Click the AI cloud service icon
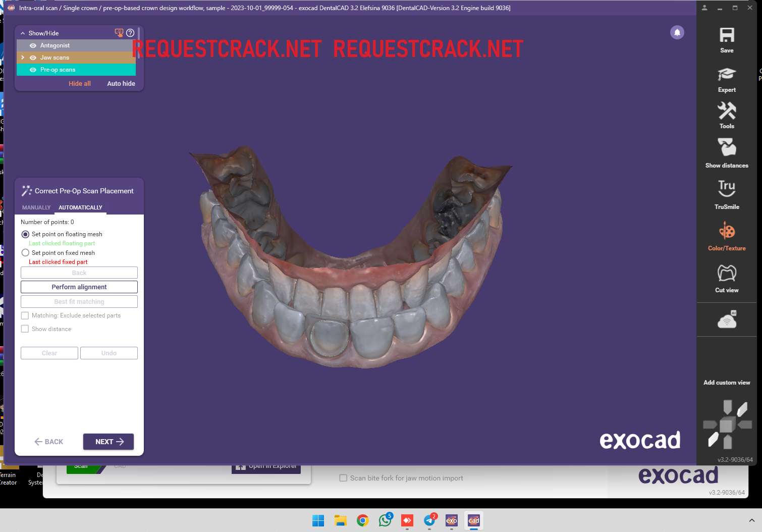The height and width of the screenshot is (532, 762). click(727, 319)
